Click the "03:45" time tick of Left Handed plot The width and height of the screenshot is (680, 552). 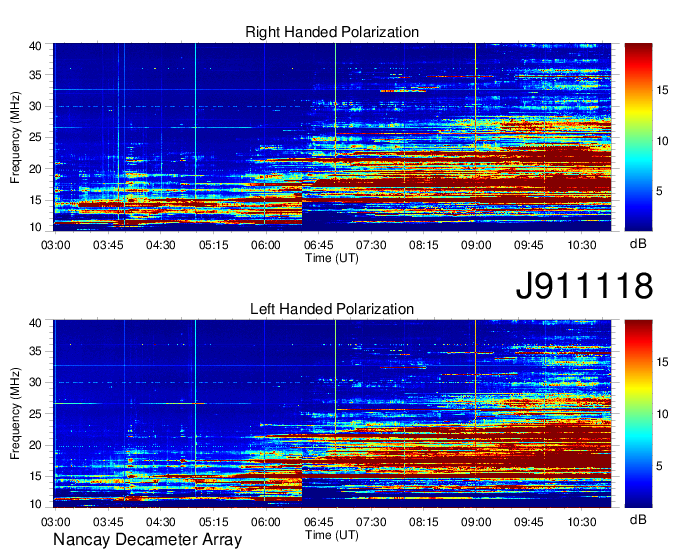(108, 522)
